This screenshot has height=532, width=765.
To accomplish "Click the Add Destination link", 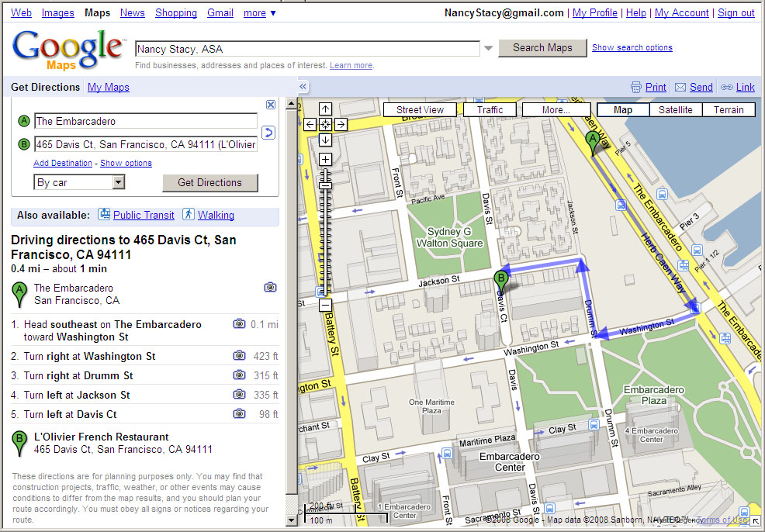I will click(63, 163).
